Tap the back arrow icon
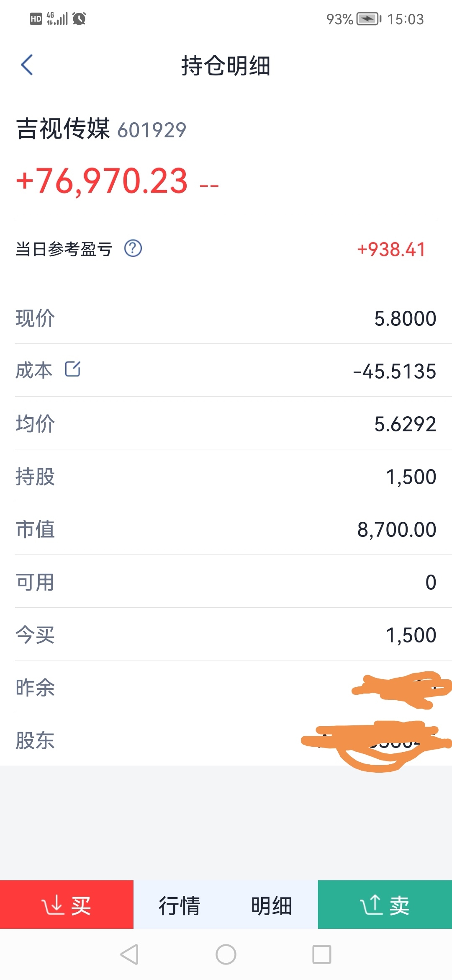 tap(27, 65)
